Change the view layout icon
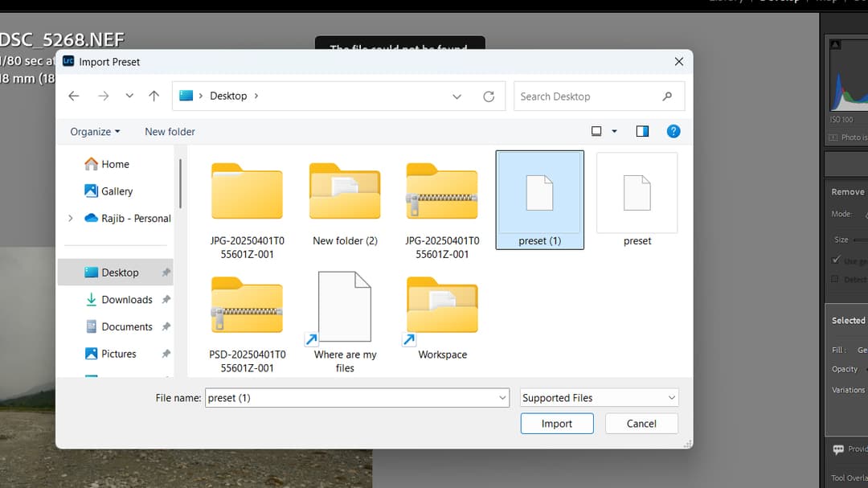 596,131
